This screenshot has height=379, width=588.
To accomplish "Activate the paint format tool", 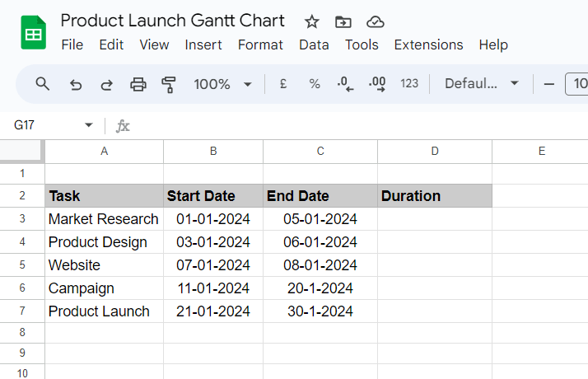I will click(170, 84).
